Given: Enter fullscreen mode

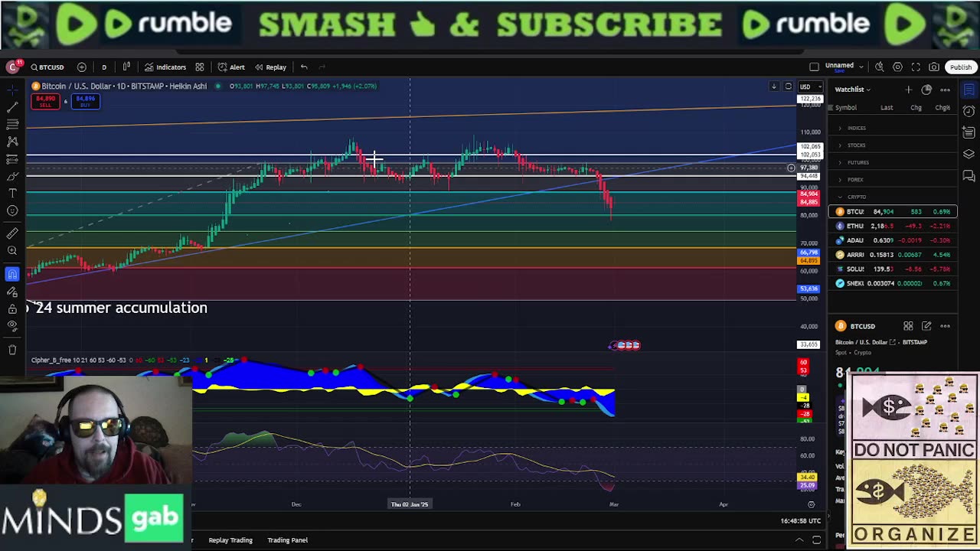Looking at the screenshot, I should tap(916, 67).
